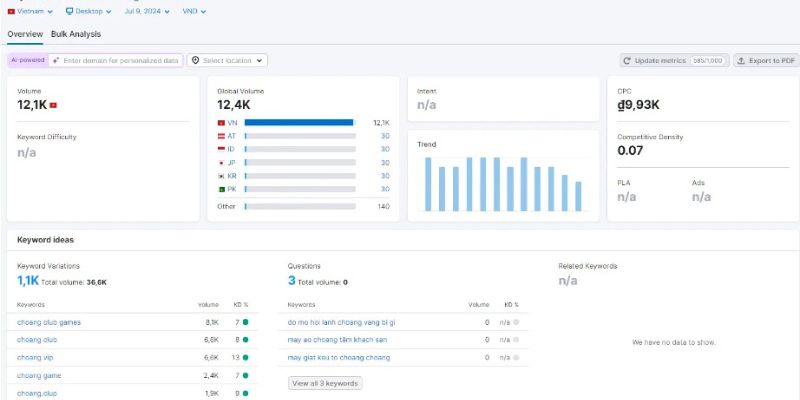Click the ID flag in Global Volume
This screenshot has width=800, height=400.
click(221, 149)
